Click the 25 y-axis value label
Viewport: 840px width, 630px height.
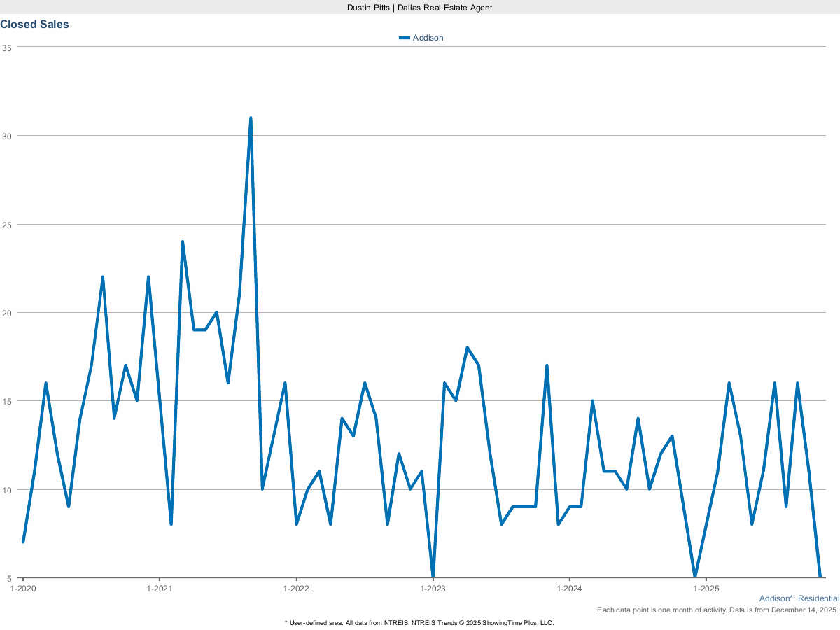(7, 225)
